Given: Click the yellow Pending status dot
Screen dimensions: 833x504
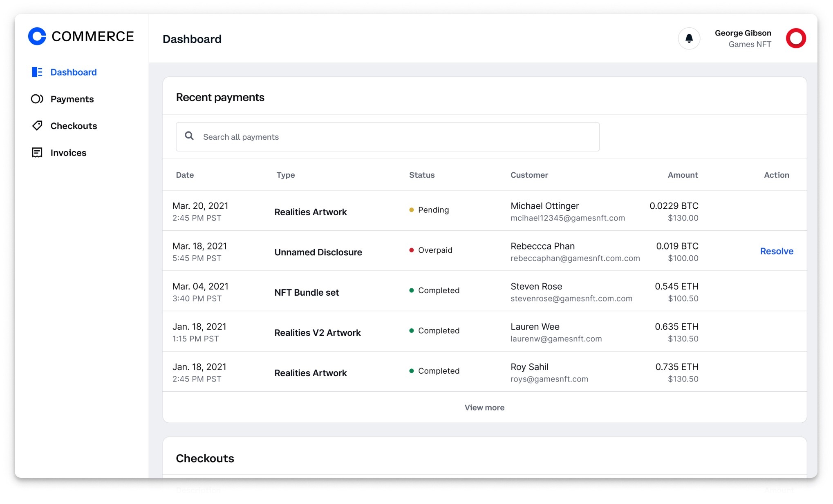Looking at the screenshot, I should [411, 210].
